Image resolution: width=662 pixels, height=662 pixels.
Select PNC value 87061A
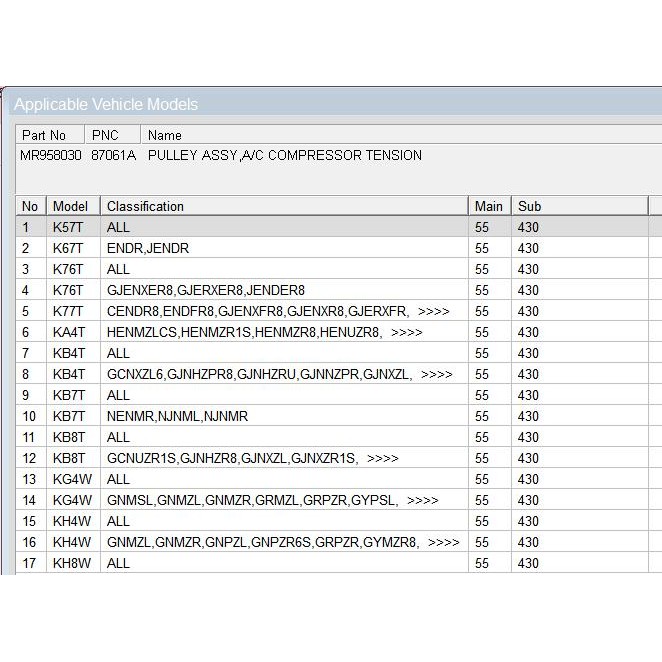[x=114, y=155]
